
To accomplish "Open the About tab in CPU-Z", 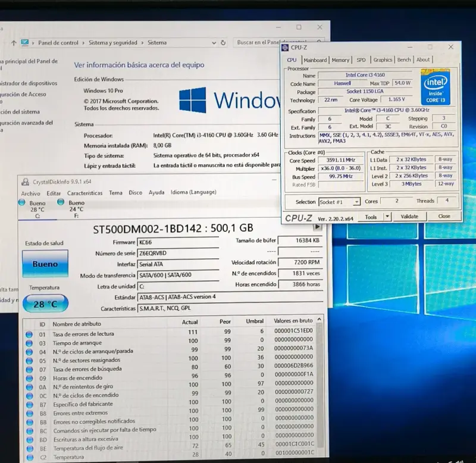I will [423, 60].
